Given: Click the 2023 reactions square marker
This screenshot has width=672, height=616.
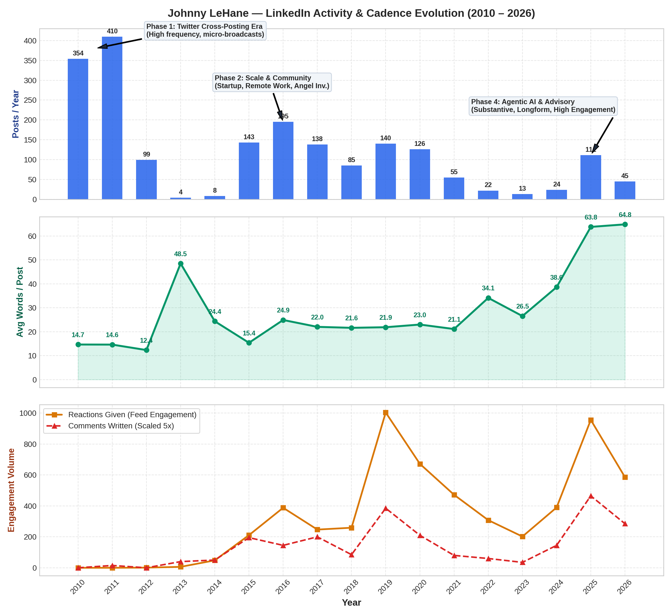Looking at the screenshot, I should 522,537.
